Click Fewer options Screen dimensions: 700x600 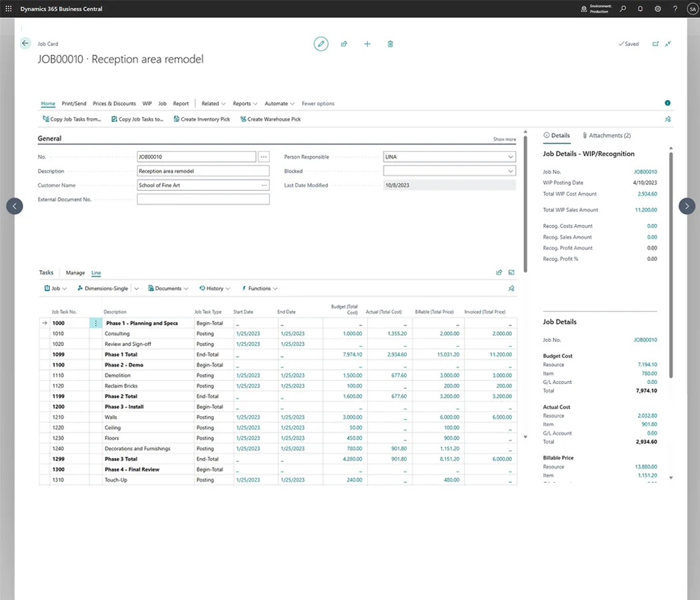(x=318, y=103)
